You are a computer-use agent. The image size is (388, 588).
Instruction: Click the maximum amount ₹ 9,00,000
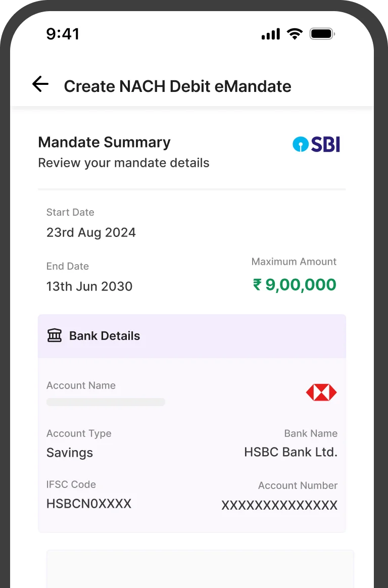[x=295, y=285]
